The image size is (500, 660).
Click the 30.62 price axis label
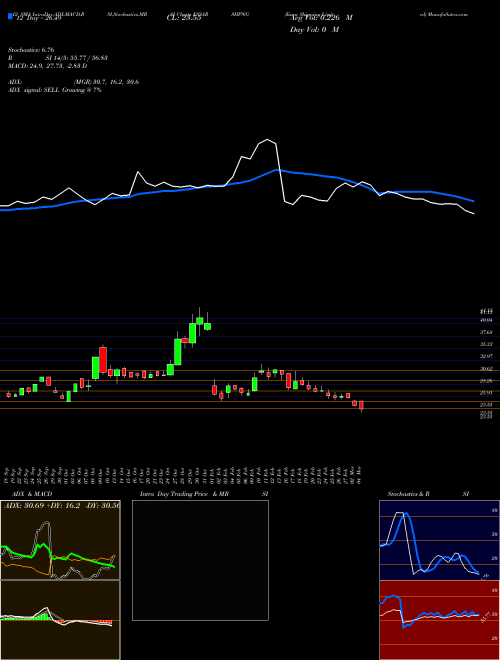[x=487, y=369]
